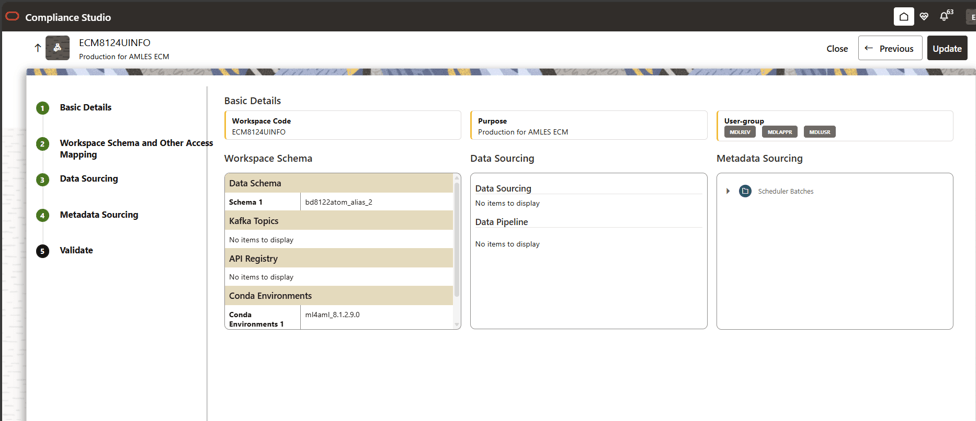Click the Schema 1 label cell
976x421 pixels.
point(263,202)
